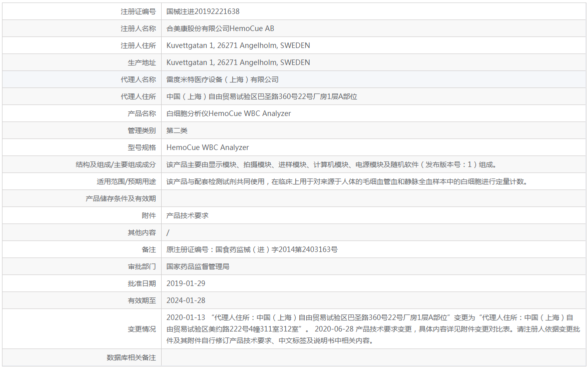Click the 审批部门 label
This screenshot has width=588, height=368.
(x=142, y=266)
